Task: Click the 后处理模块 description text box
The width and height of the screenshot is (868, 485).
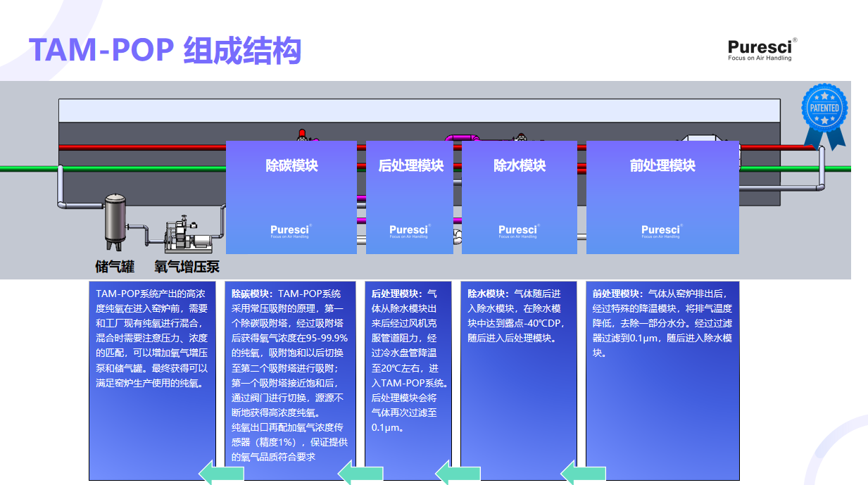Action: pyautogui.click(x=408, y=381)
